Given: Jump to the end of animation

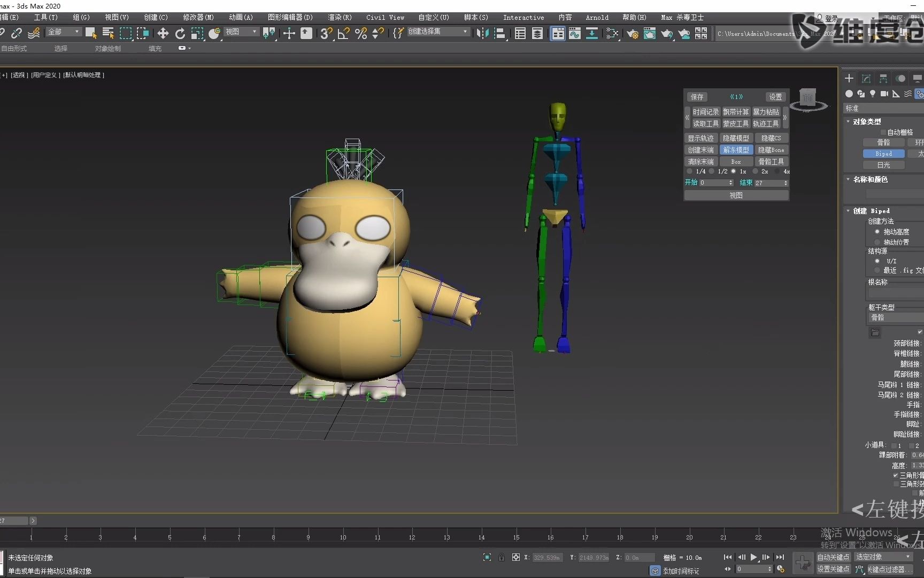Looking at the screenshot, I should [780, 557].
